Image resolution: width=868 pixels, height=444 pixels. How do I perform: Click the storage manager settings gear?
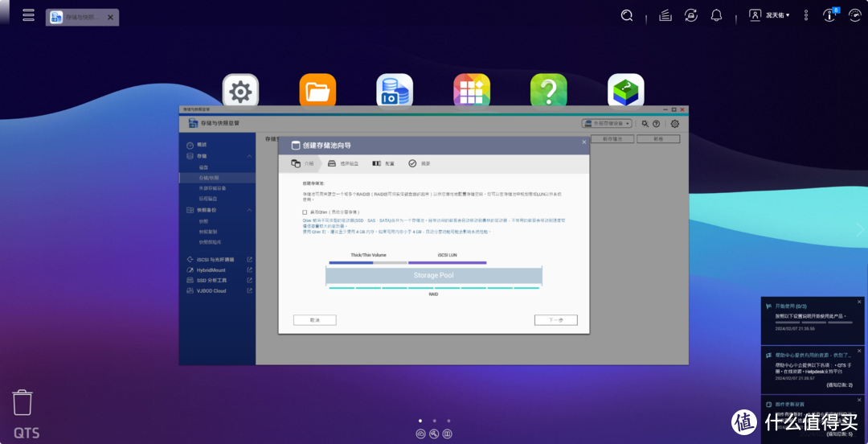click(675, 124)
